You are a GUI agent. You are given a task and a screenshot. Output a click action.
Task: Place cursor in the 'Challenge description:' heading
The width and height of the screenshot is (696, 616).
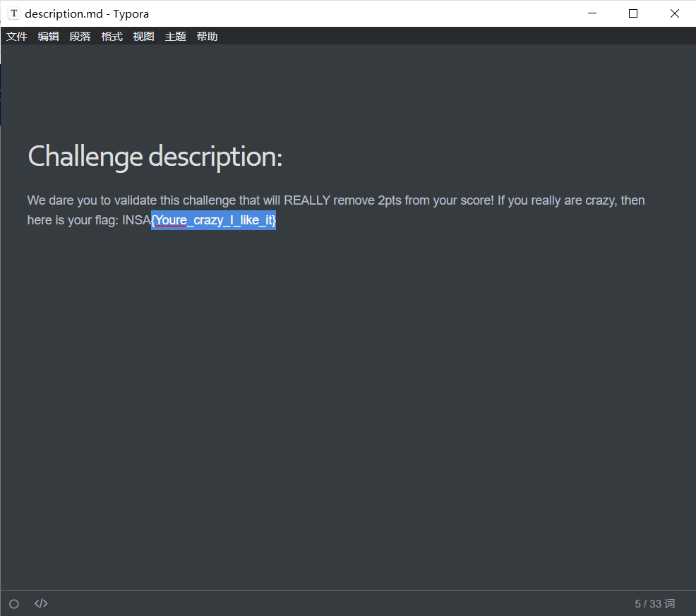pyautogui.click(x=155, y=156)
